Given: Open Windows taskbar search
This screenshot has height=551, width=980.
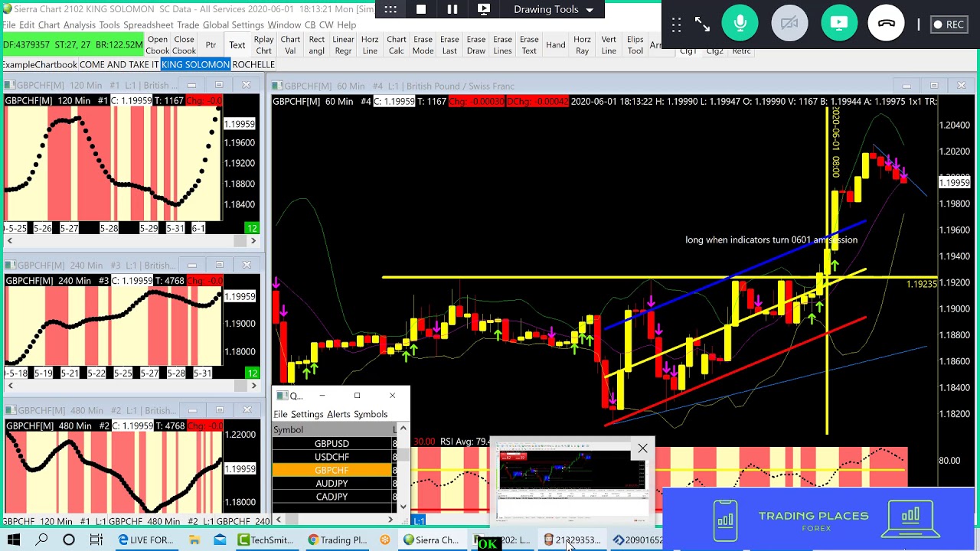Looking at the screenshot, I should click(41, 540).
